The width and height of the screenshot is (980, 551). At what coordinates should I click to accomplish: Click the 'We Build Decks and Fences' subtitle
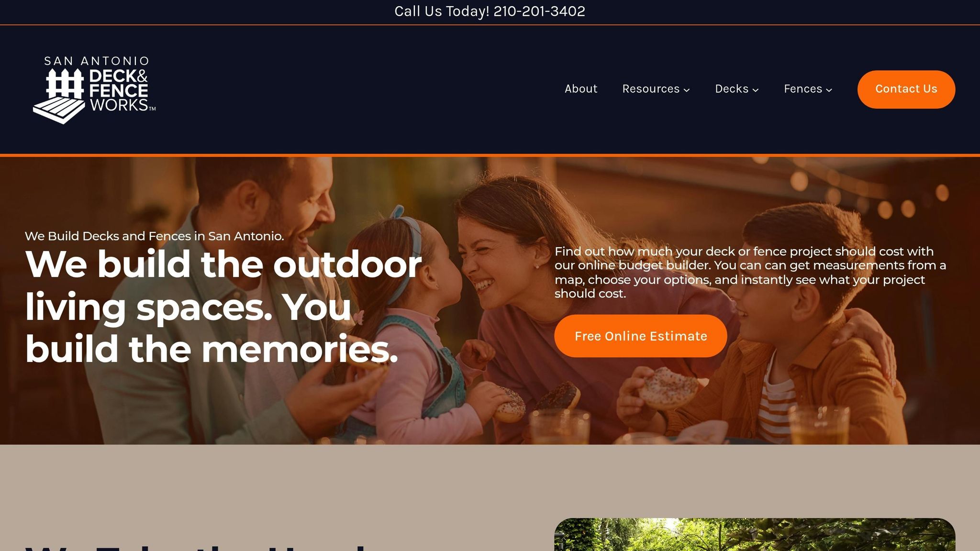point(154,236)
